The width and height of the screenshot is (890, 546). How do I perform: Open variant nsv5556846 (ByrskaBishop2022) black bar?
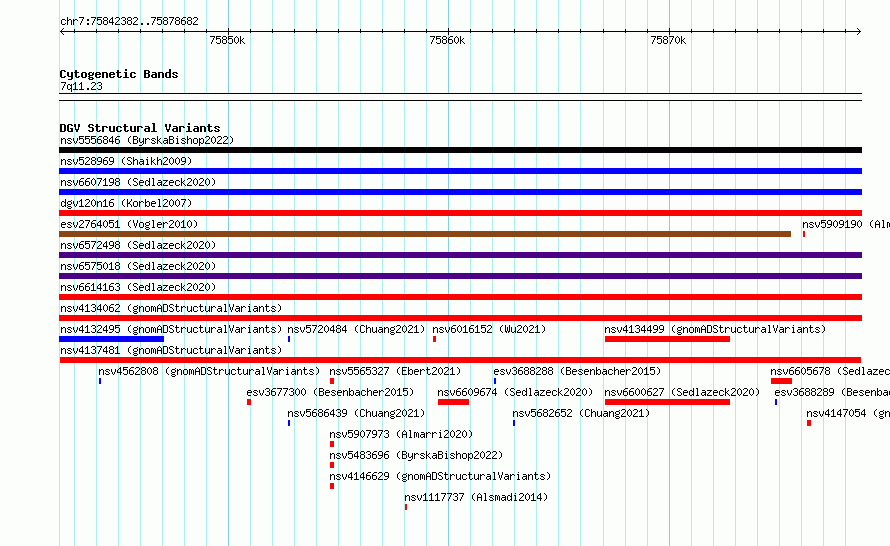click(460, 150)
